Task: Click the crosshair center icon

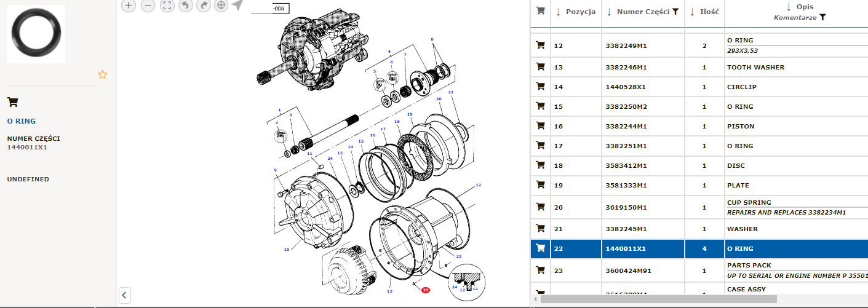Action: click(221, 6)
